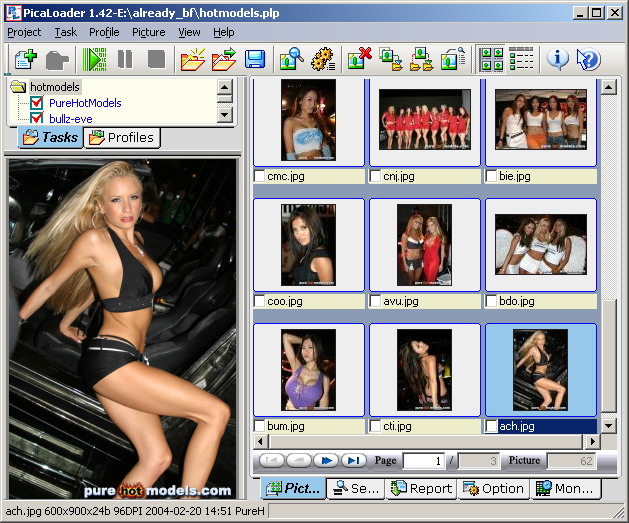The width and height of the screenshot is (629, 523).
Task: Click the Option tab button
Action: pyautogui.click(x=493, y=489)
